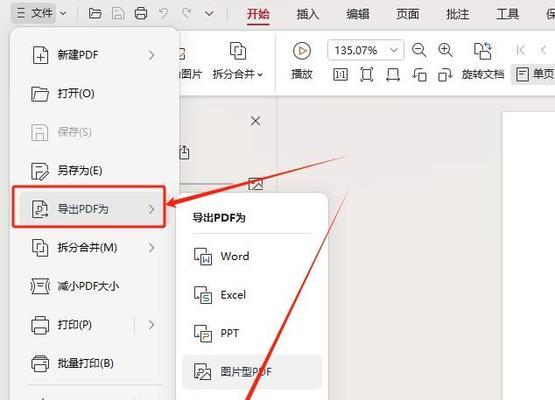
Task: Click the fit page icon beside 1:1
Action: [366, 75]
